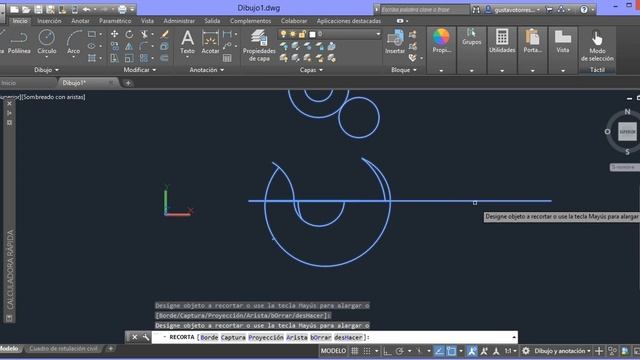Expand the Dibujo panel
Viewport: 640px width, 360px height.
tap(46, 70)
